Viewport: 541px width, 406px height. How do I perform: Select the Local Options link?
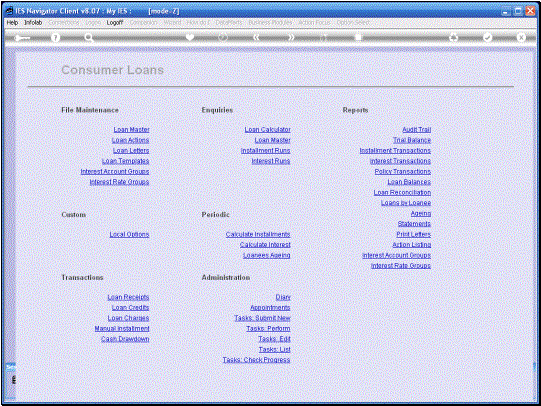[129, 235]
